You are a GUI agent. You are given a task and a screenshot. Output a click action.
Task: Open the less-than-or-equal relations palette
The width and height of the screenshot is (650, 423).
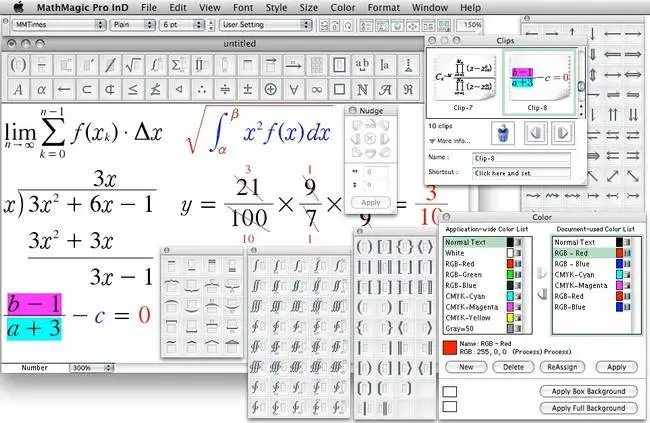tap(133, 89)
